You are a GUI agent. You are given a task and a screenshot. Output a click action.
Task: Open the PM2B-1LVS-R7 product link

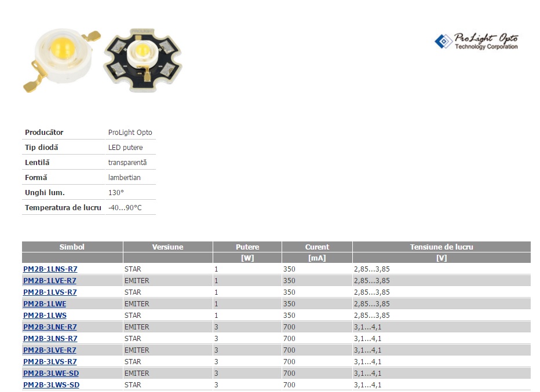point(50,292)
